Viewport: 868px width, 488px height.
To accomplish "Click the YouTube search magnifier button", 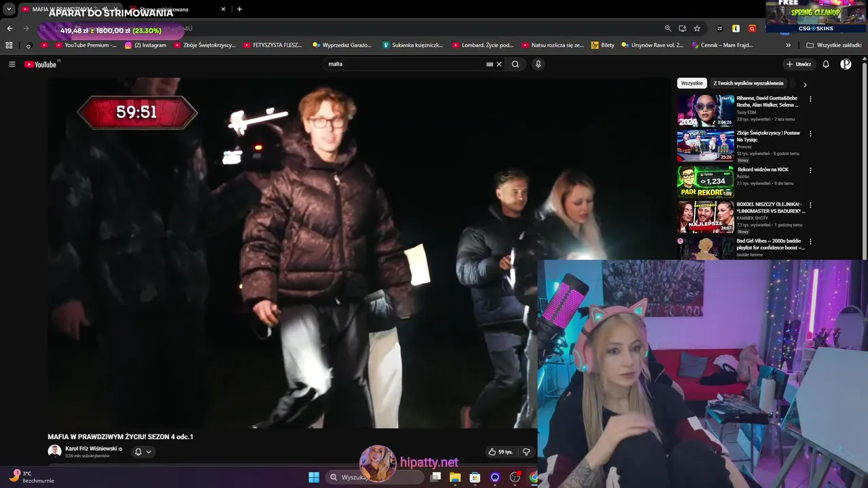I will (515, 64).
